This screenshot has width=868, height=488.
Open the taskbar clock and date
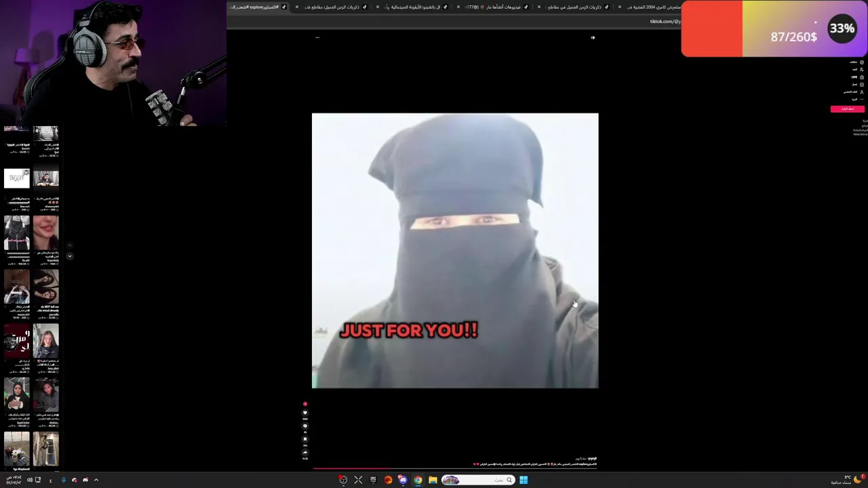tap(14, 480)
